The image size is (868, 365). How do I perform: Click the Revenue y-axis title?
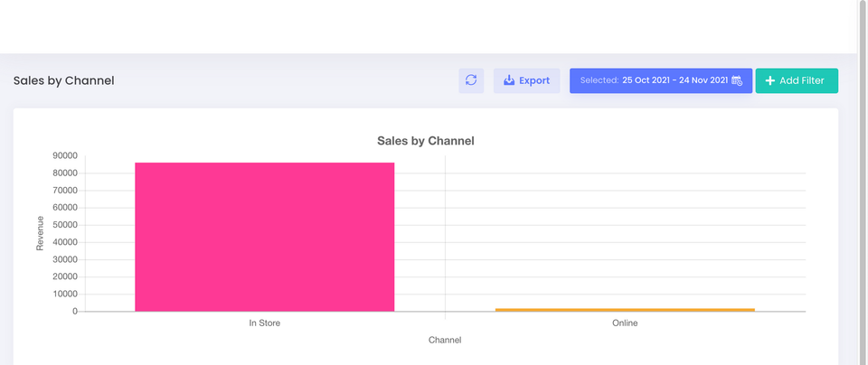40,233
